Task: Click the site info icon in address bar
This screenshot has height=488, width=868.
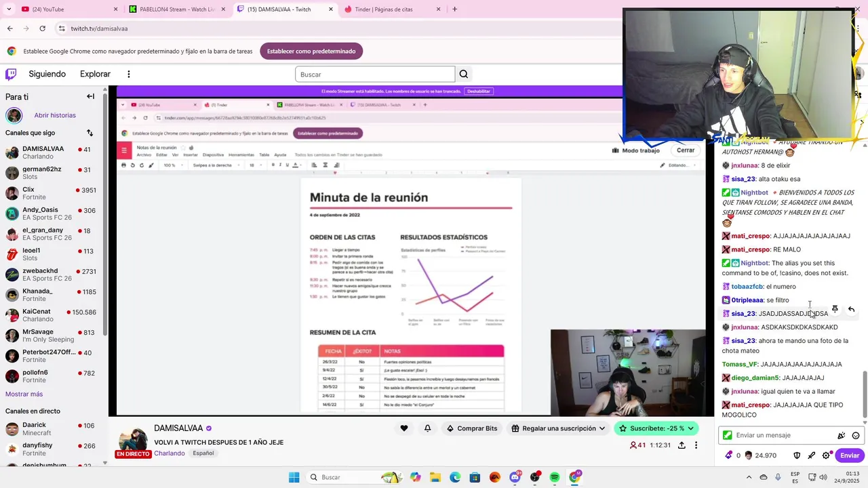Action: pos(62,28)
